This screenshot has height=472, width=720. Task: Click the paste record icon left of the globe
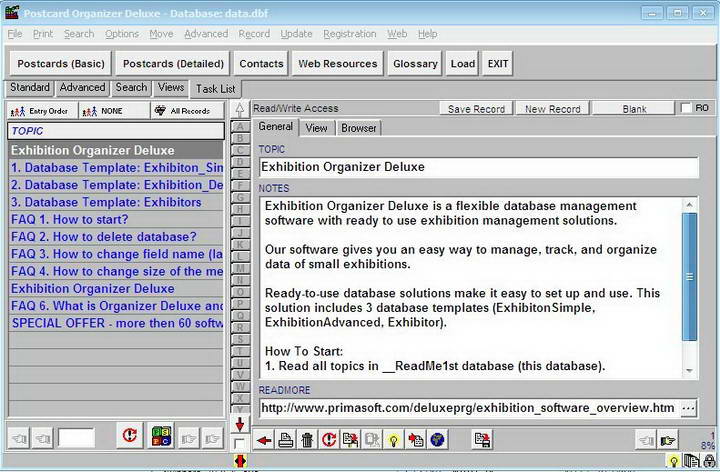[x=416, y=440]
